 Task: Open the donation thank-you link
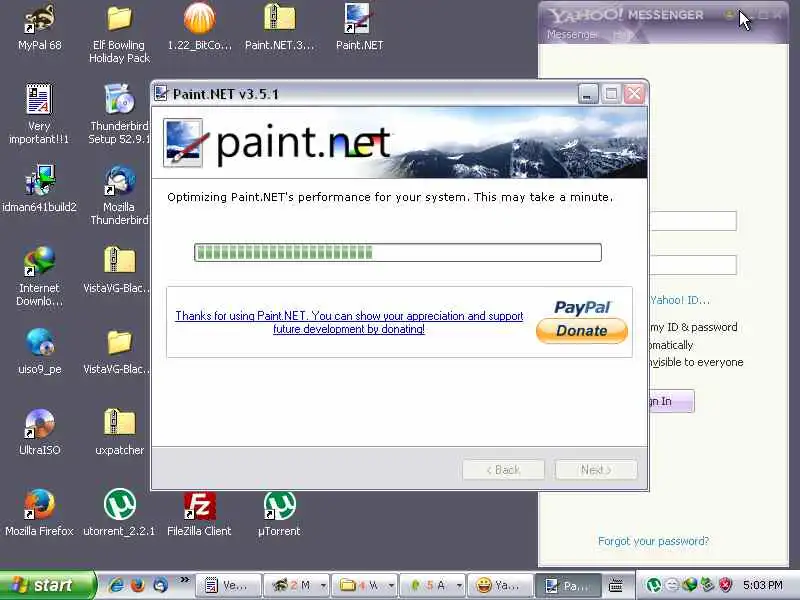349,322
